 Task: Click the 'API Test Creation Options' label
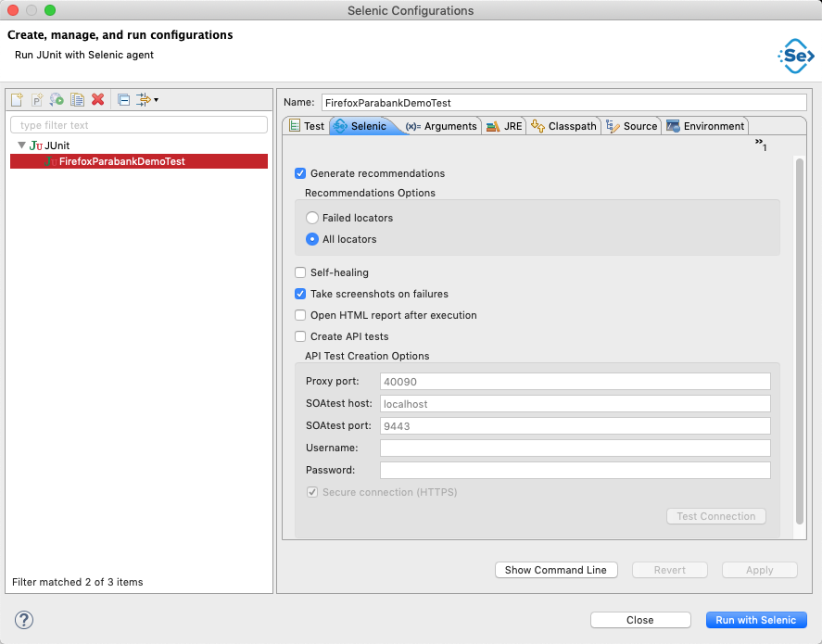click(x=367, y=356)
